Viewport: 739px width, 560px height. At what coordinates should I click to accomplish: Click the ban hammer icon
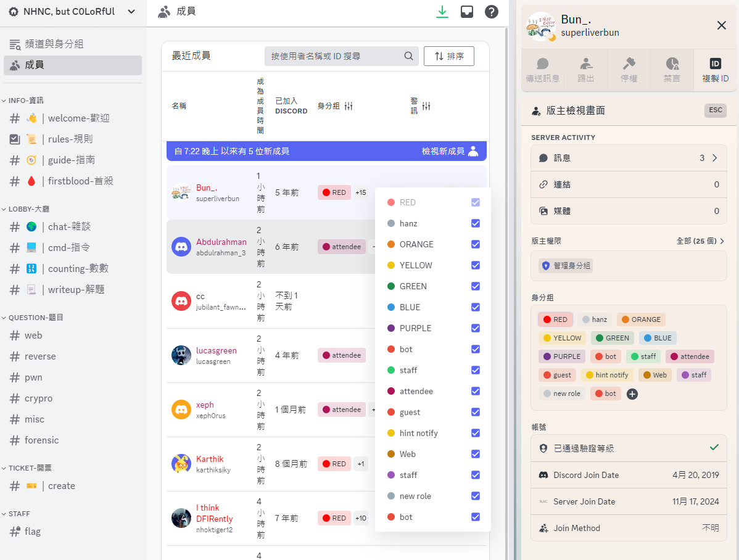coord(629,64)
